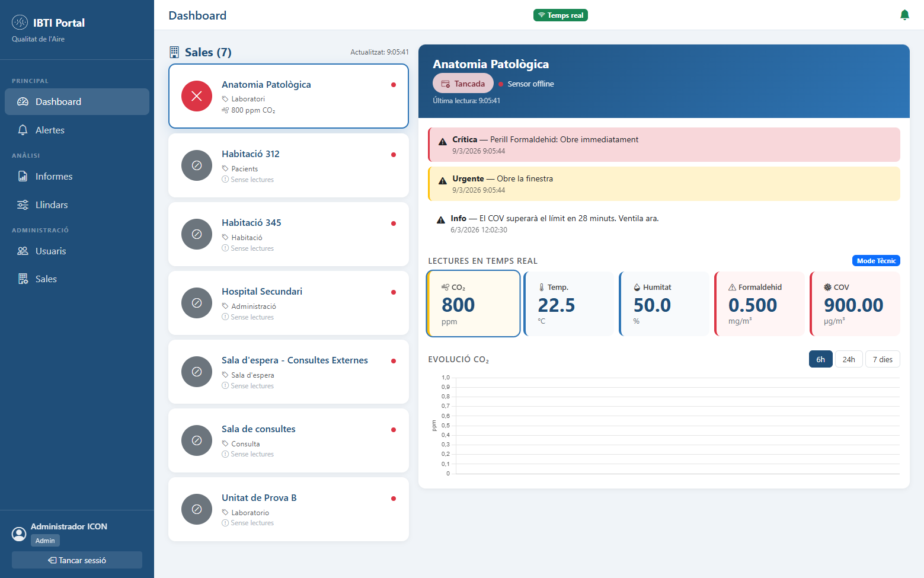Select the Hospital Secundari room card
Image resolution: width=924 pixels, height=578 pixels.
pyautogui.click(x=288, y=303)
